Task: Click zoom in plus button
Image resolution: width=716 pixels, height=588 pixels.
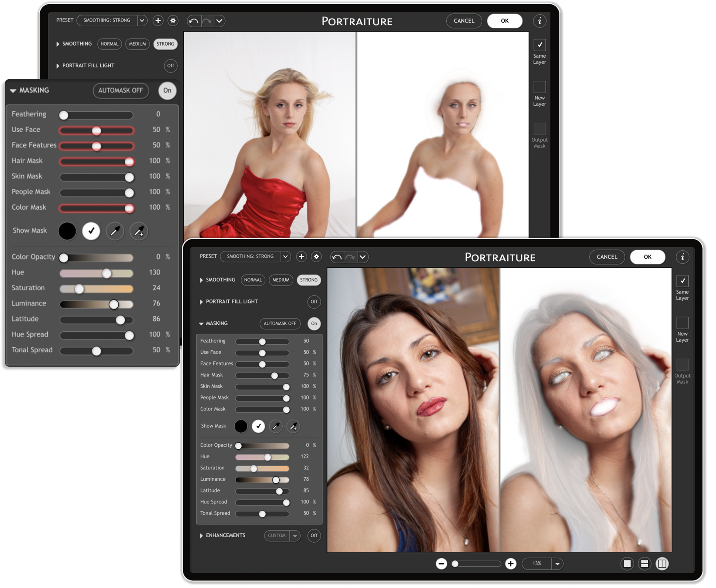Action: (510, 564)
